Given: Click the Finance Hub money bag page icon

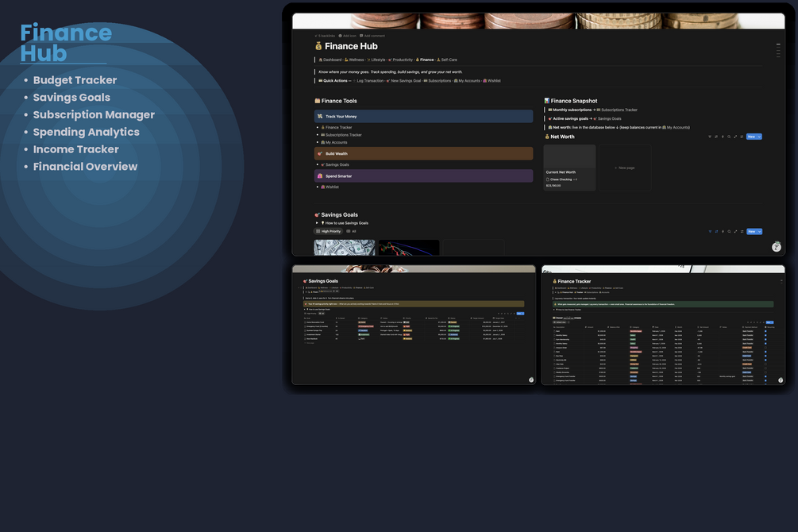Looking at the screenshot, I should coord(318,46).
